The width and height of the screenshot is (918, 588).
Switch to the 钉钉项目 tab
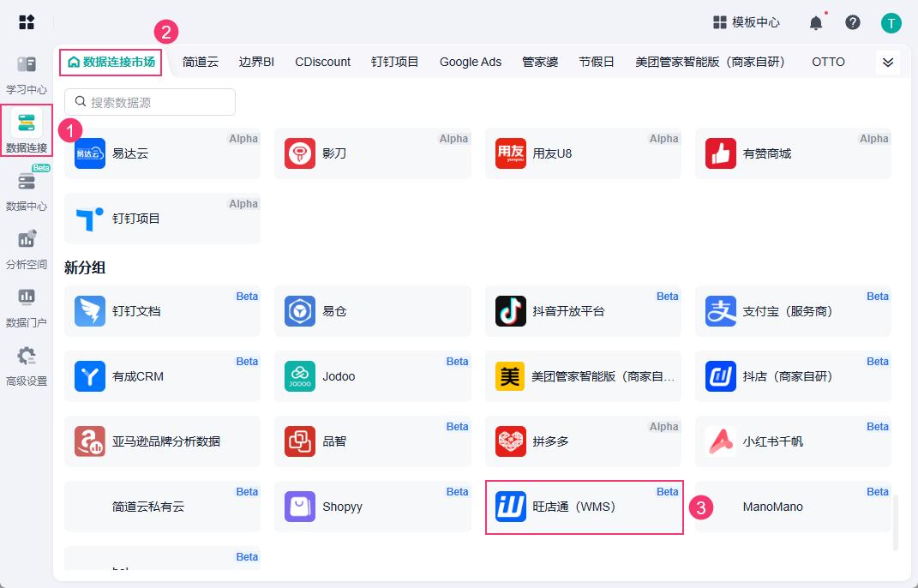click(x=395, y=62)
